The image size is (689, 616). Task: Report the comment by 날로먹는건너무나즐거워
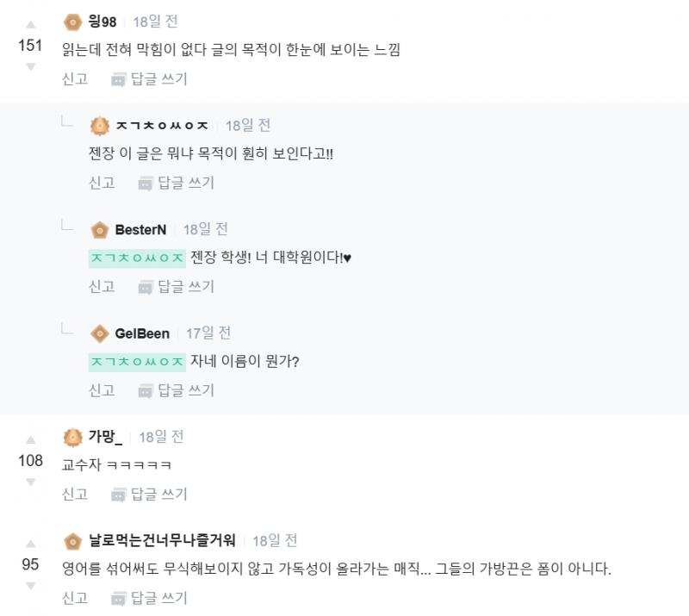pos(75,597)
